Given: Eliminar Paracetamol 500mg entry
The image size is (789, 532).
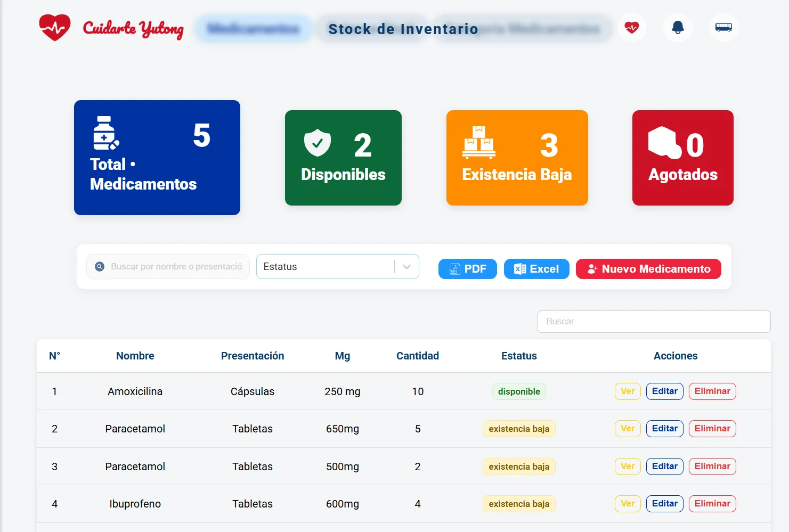Looking at the screenshot, I should pos(712,466).
